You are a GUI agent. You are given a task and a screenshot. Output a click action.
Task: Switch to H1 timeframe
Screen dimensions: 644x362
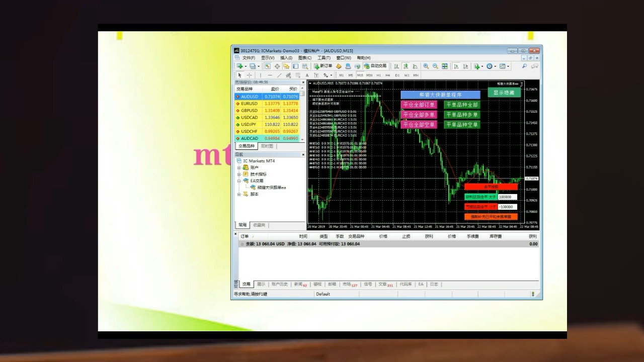379,75
